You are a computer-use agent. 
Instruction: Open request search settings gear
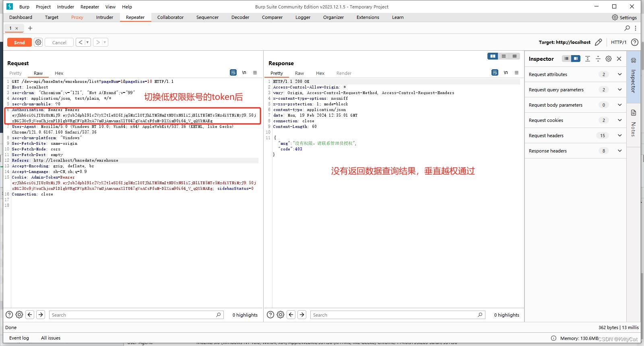(19, 315)
